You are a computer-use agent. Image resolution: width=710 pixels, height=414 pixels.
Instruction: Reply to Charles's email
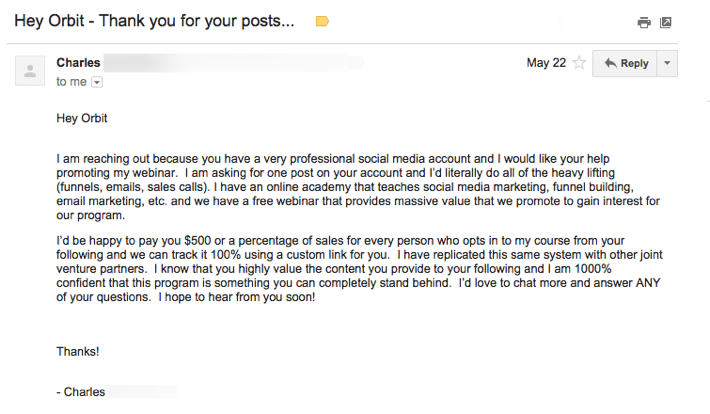(x=625, y=63)
